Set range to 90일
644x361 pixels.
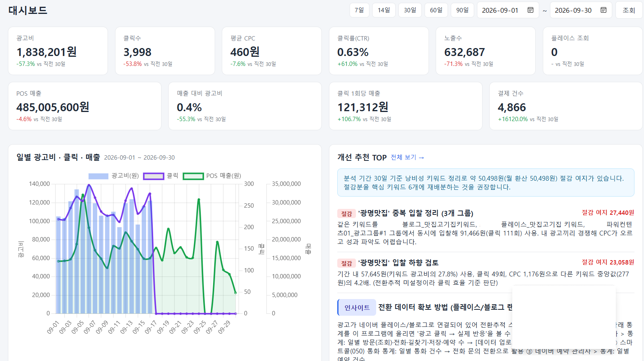(x=462, y=10)
